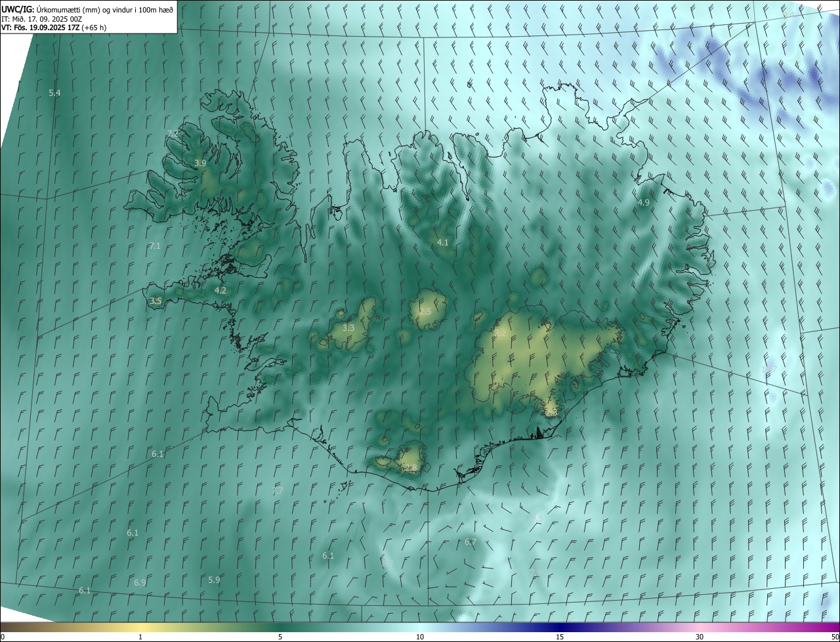Click the map value "2.2" on the glacier

tap(500, 333)
